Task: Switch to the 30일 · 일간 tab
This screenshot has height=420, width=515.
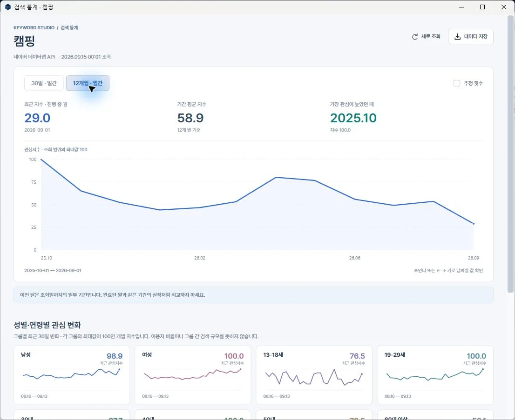Action: click(x=44, y=83)
